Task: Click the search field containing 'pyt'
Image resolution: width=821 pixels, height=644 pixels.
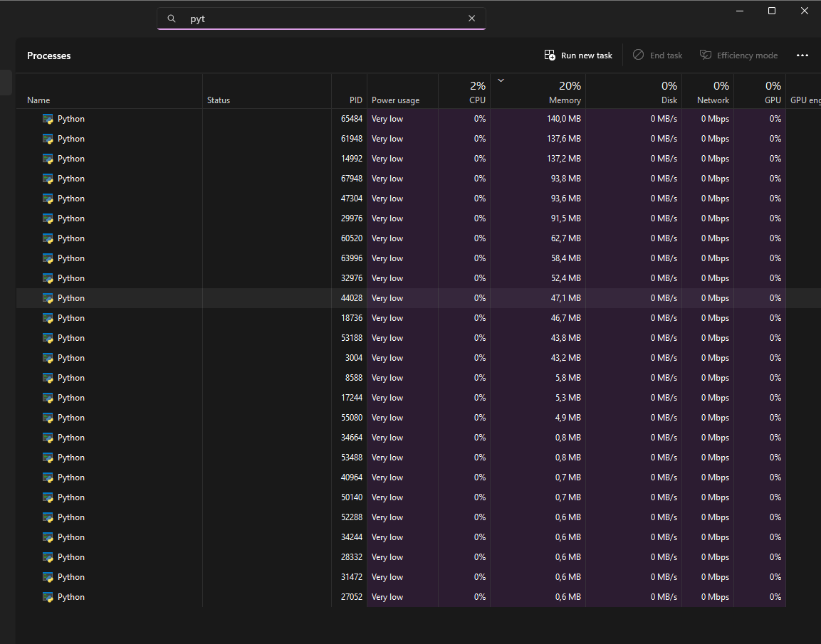Action: [x=320, y=19]
